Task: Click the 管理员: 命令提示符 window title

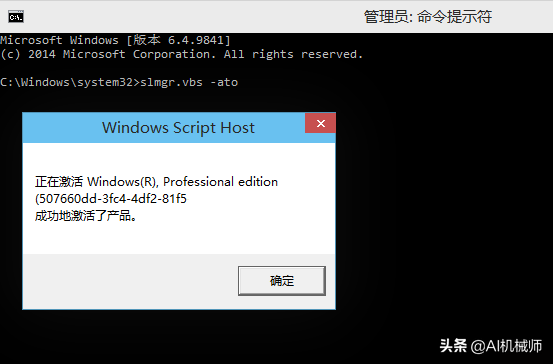Action: (427, 17)
